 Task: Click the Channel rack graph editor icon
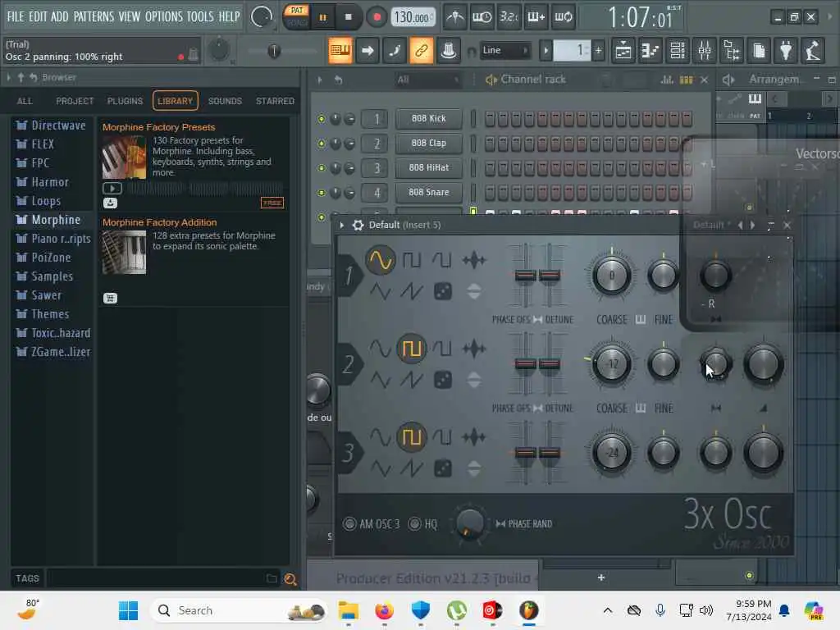pyautogui.click(x=667, y=80)
